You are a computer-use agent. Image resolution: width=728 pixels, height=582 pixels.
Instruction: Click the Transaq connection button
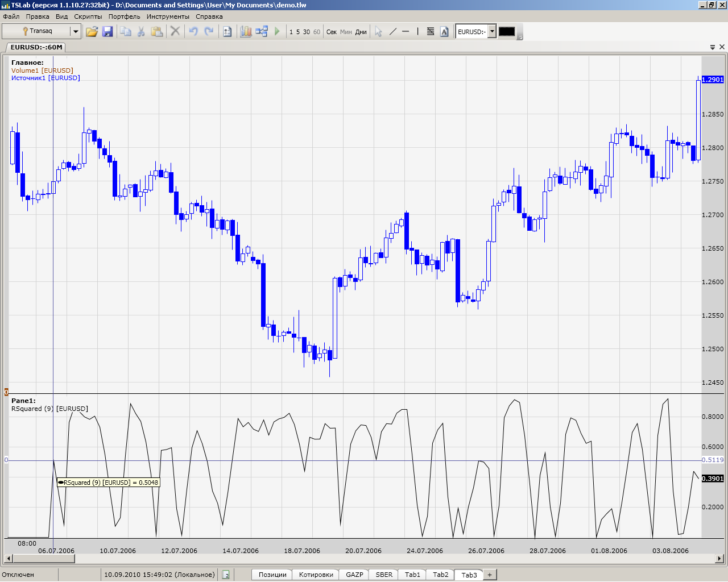click(x=37, y=32)
